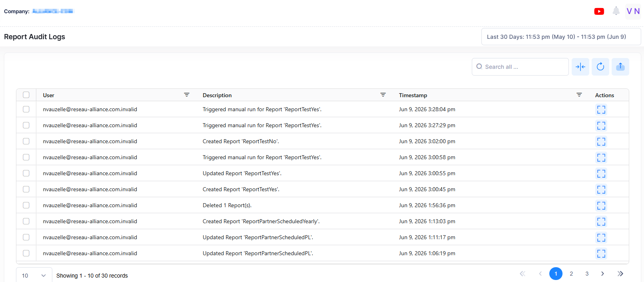Image resolution: width=644 pixels, height=282 pixels.
Task: Sort by the Timestamp column header
Action: (413, 95)
